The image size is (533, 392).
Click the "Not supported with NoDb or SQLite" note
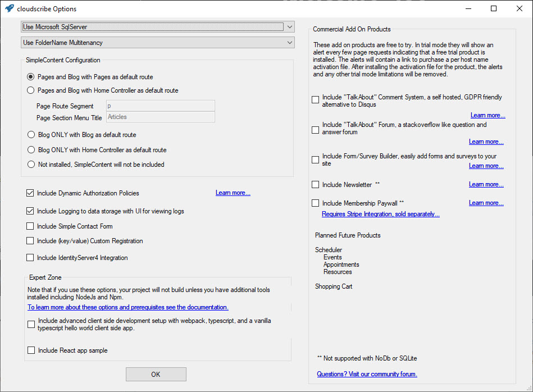tap(367, 358)
